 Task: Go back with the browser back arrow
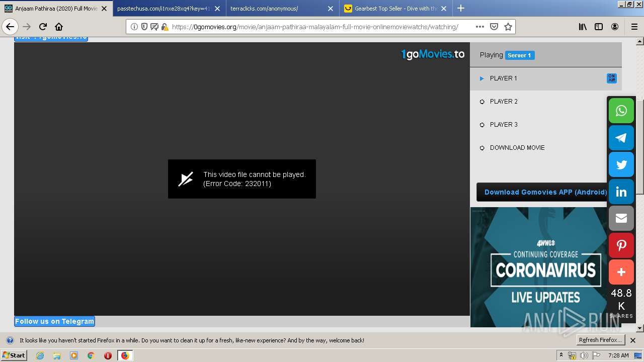[10, 27]
